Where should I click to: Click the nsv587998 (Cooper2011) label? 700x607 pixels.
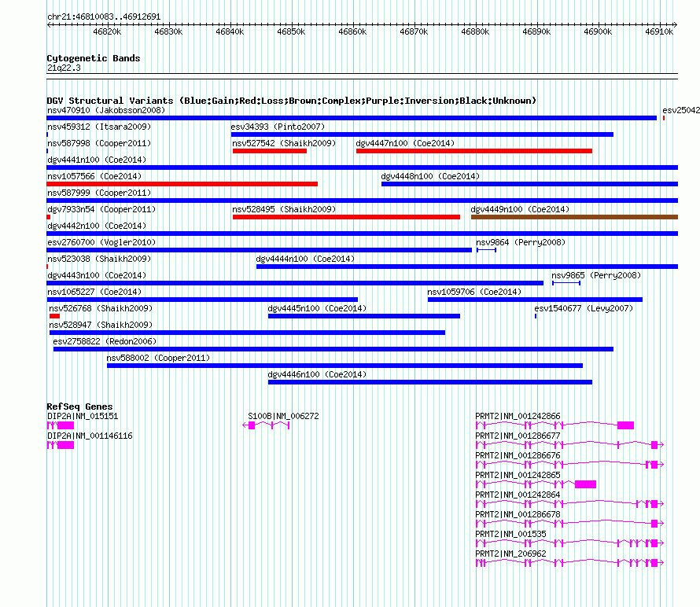pos(99,143)
